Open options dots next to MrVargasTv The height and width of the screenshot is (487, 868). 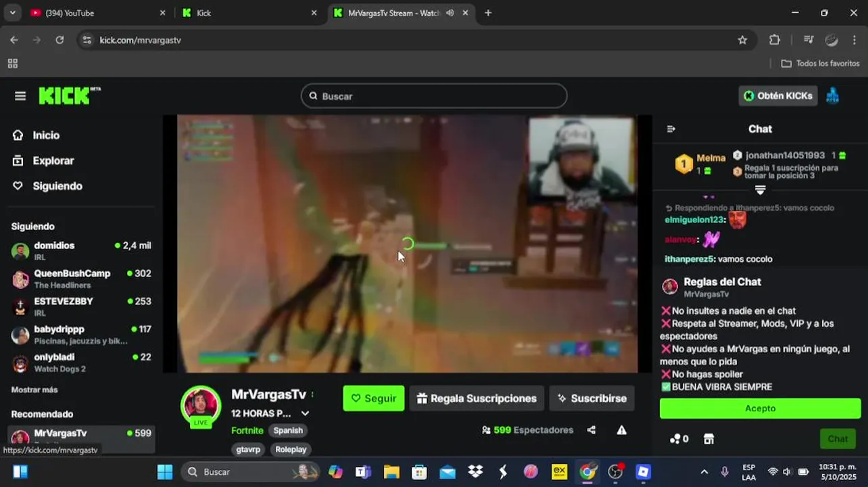[312, 394]
